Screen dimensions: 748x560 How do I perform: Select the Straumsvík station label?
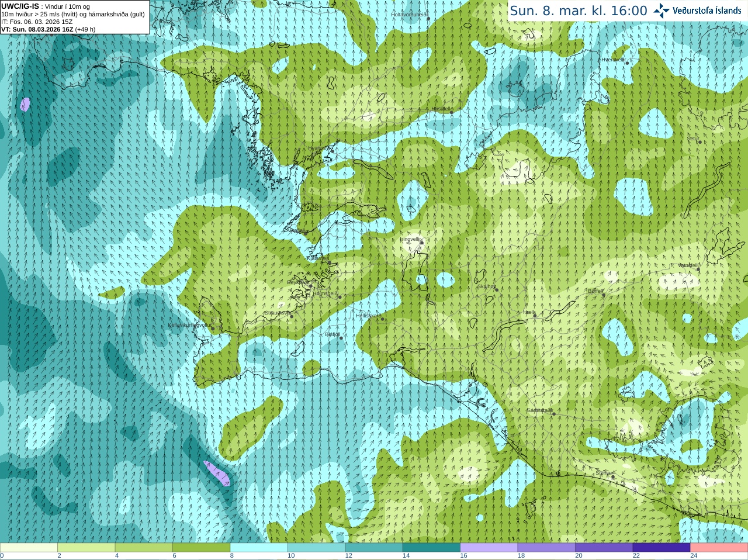pyautogui.click(x=276, y=313)
